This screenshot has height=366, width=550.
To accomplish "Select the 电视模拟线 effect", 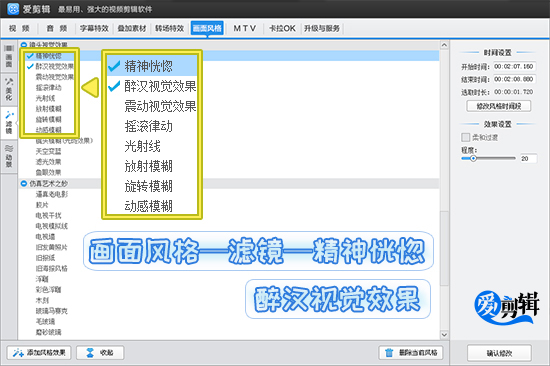I will (52, 226).
